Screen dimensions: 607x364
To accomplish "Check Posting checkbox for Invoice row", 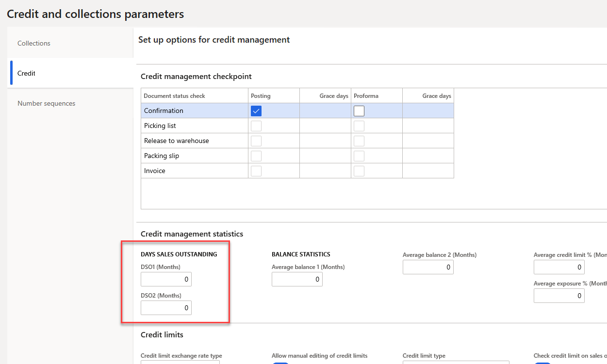I will [x=256, y=171].
